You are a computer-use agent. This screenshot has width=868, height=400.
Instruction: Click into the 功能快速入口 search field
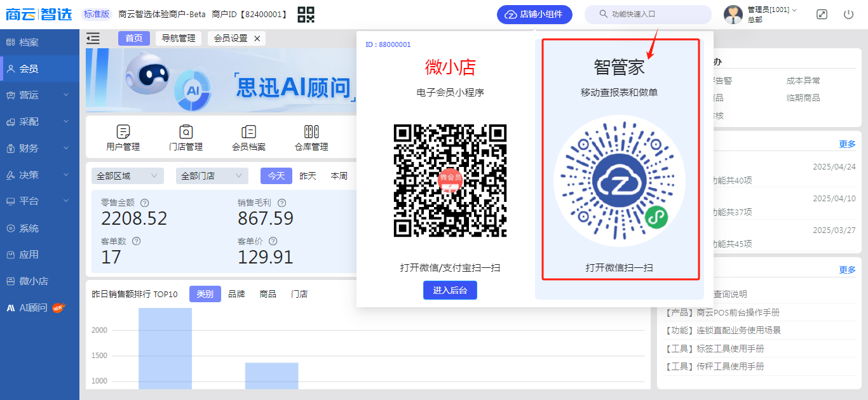(x=648, y=15)
